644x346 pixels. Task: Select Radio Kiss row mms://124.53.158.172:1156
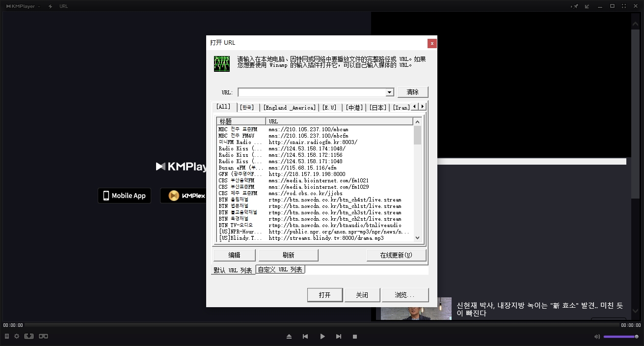click(315, 155)
